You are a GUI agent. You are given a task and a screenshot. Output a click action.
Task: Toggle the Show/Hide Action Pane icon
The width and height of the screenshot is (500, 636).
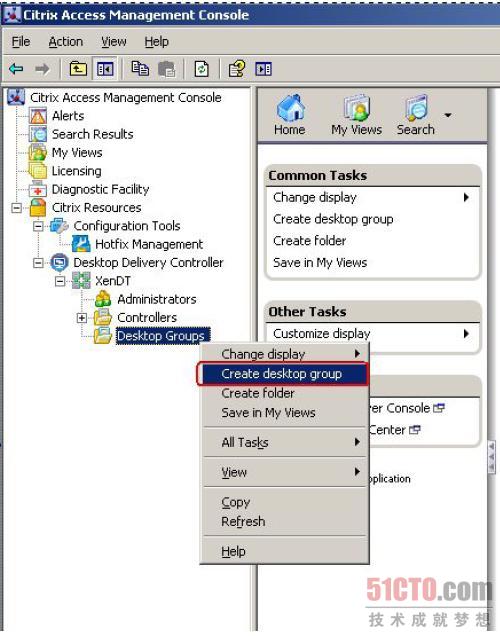pos(263,69)
